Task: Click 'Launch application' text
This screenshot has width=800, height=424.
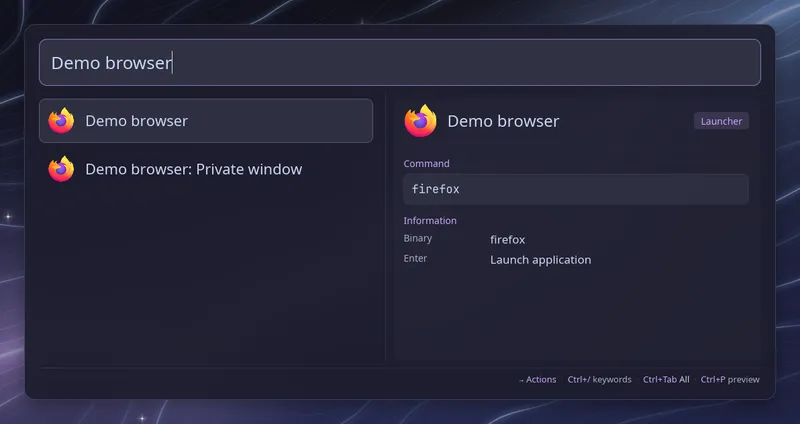Action: pyautogui.click(x=541, y=260)
